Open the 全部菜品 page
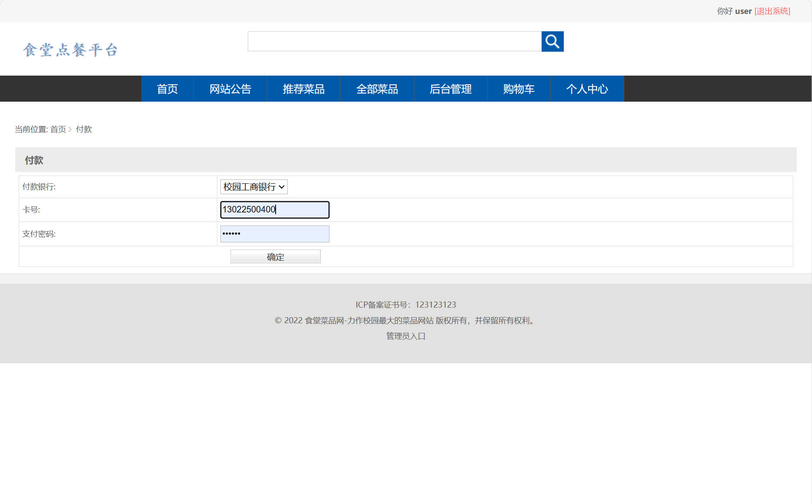This screenshot has height=504, width=812. pyautogui.click(x=377, y=89)
